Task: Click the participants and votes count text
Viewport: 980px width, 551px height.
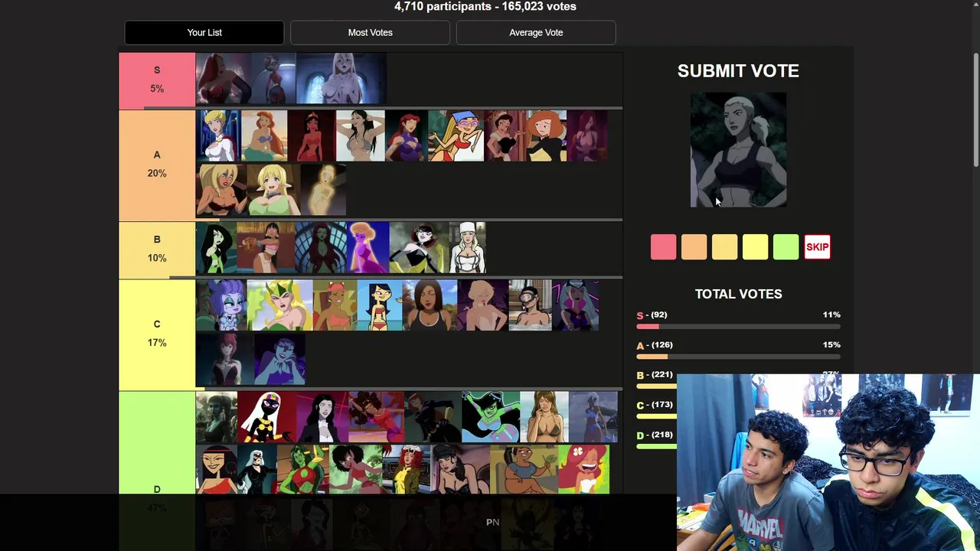Action: pos(485,6)
